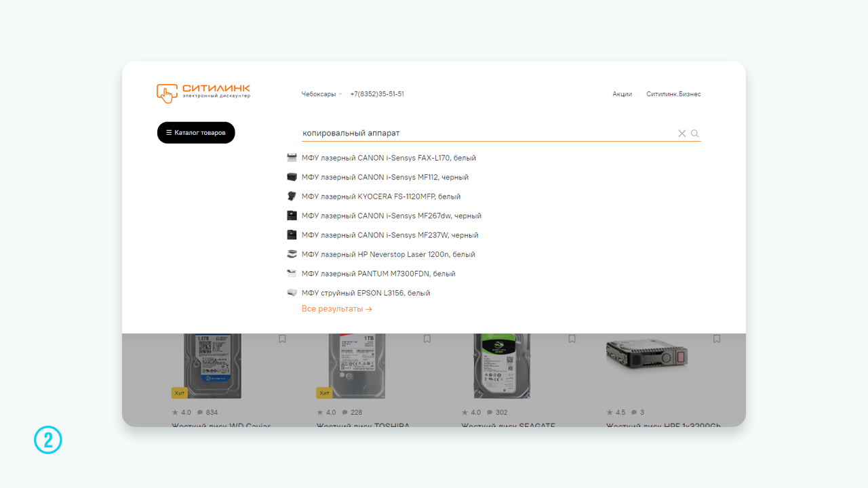Bookmark the HPE hard drive
This screenshot has width=868, height=488.
point(717,339)
